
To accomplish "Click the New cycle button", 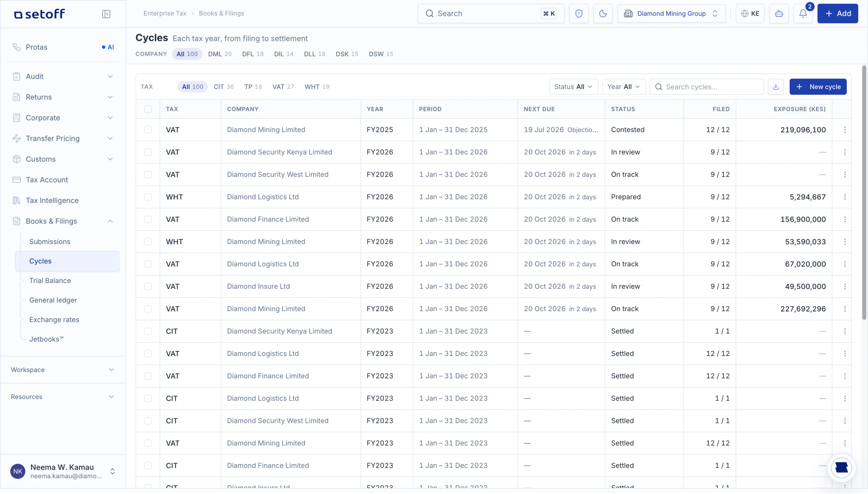I will coord(818,87).
